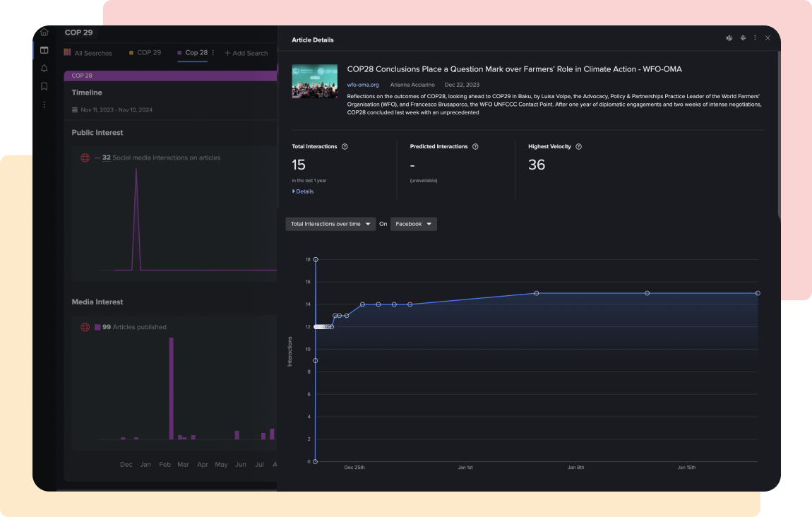The width and height of the screenshot is (812, 517).
Task: Click the Microsoft Teams share icon
Action: click(x=729, y=38)
